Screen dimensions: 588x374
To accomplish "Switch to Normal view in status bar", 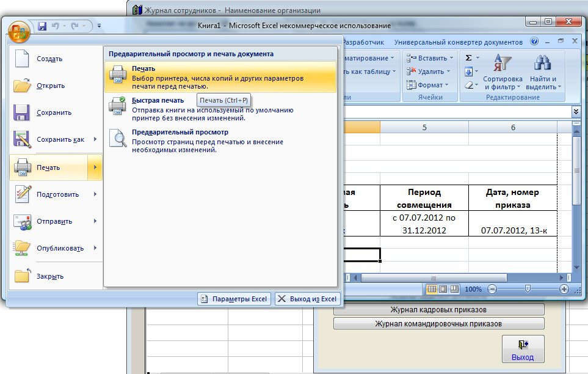I will (x=432, y=289).
